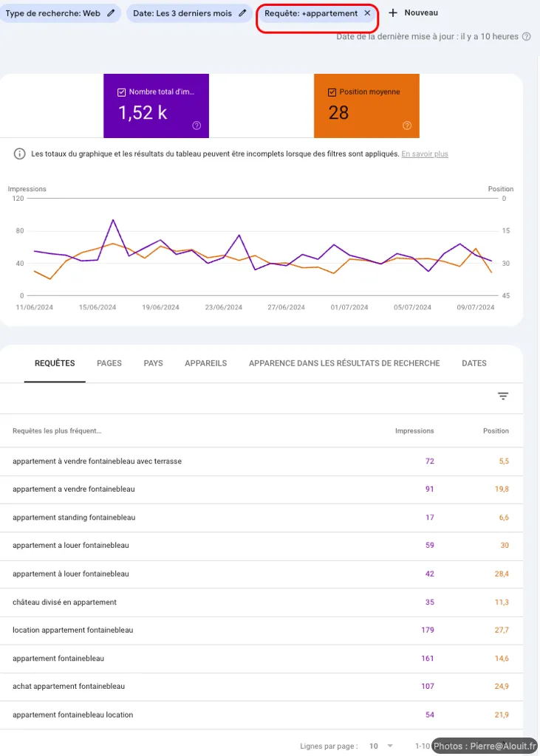Image resolution: width=540 pixels, height=756 pixels.
Task: Sort table by Impressions column header
Action: pyautogui.click(x=414, y=430)
